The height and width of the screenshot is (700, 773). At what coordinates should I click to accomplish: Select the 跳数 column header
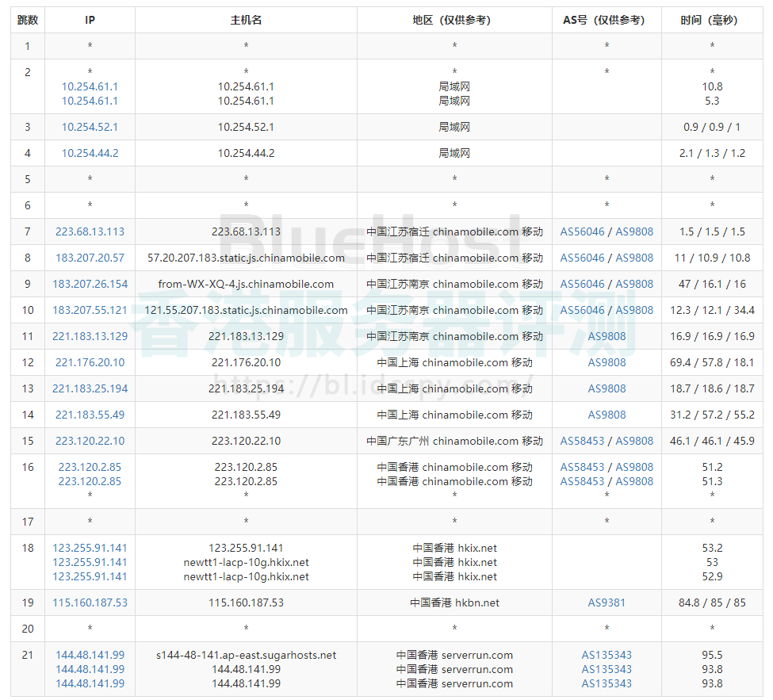click(28, 20)
